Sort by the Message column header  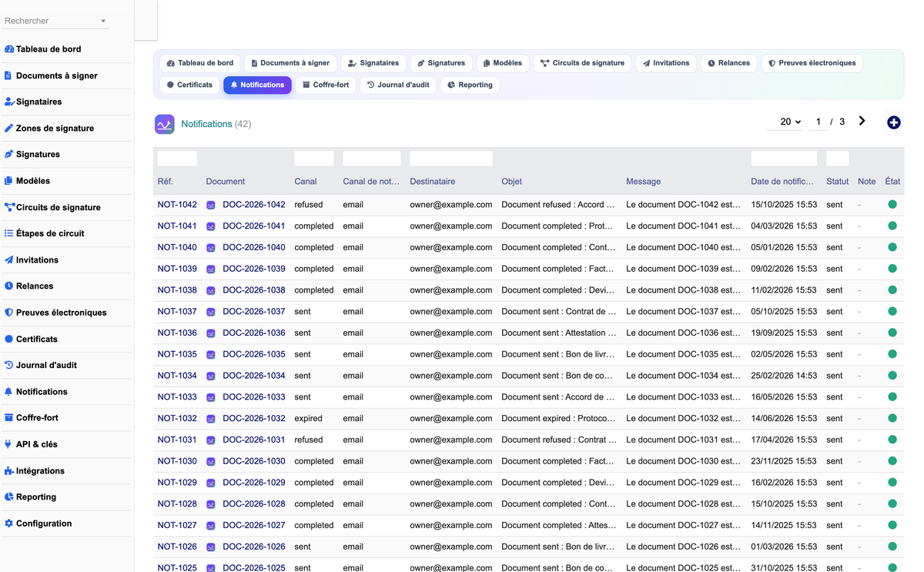click(x=644, y=182)
